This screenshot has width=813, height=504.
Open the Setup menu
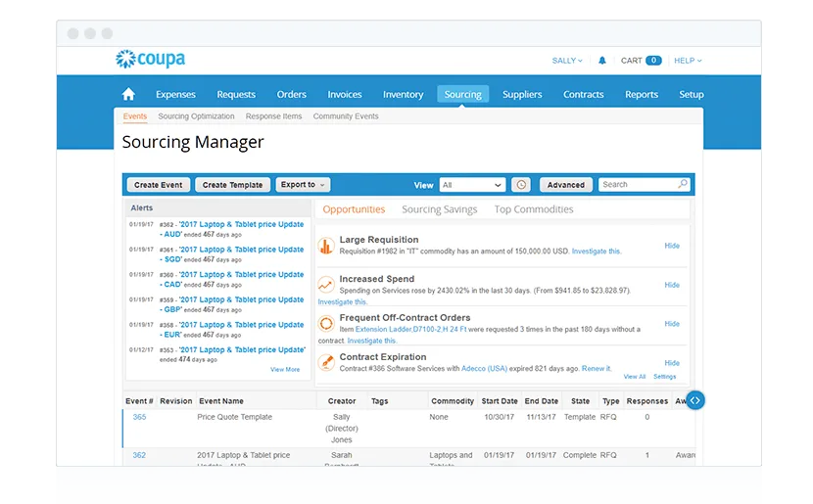pos(692,94)
